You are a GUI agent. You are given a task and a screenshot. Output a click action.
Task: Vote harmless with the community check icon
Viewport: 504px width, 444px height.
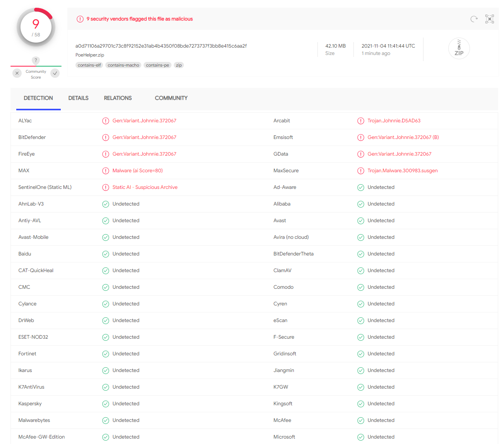(55, 73)
